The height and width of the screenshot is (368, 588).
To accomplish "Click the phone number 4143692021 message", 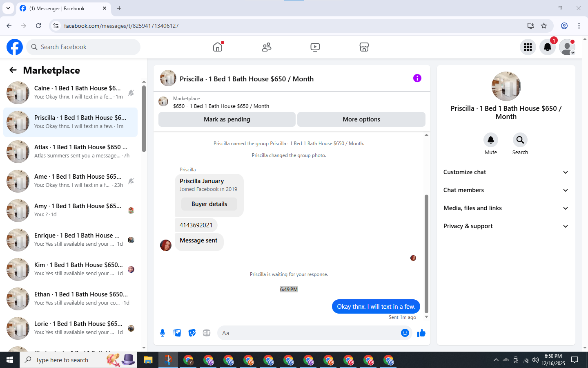I will tap(196, 225).
